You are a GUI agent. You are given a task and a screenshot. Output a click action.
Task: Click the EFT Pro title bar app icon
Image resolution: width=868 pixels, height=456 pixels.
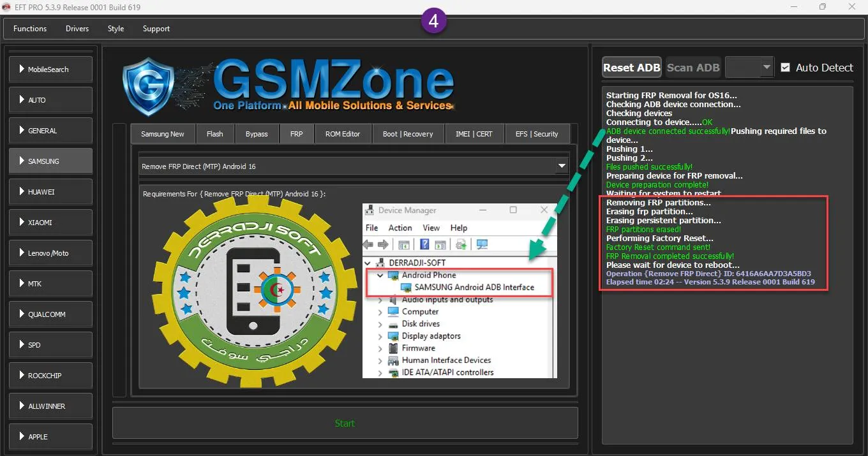coord(6,7)
